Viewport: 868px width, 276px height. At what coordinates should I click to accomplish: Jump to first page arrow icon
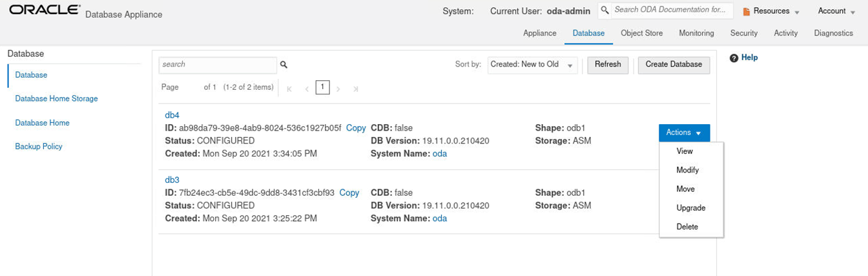tap(289, 88)
